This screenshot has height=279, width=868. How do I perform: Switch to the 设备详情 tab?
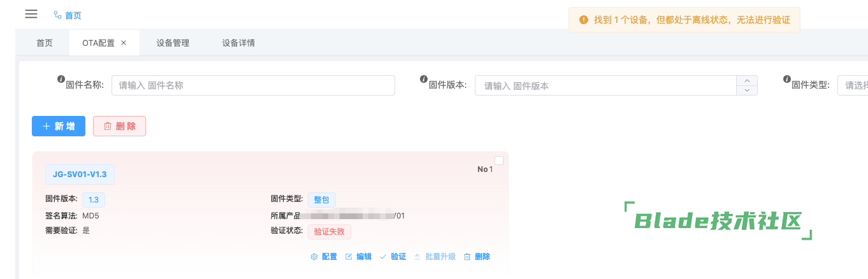tap(238, 43)
